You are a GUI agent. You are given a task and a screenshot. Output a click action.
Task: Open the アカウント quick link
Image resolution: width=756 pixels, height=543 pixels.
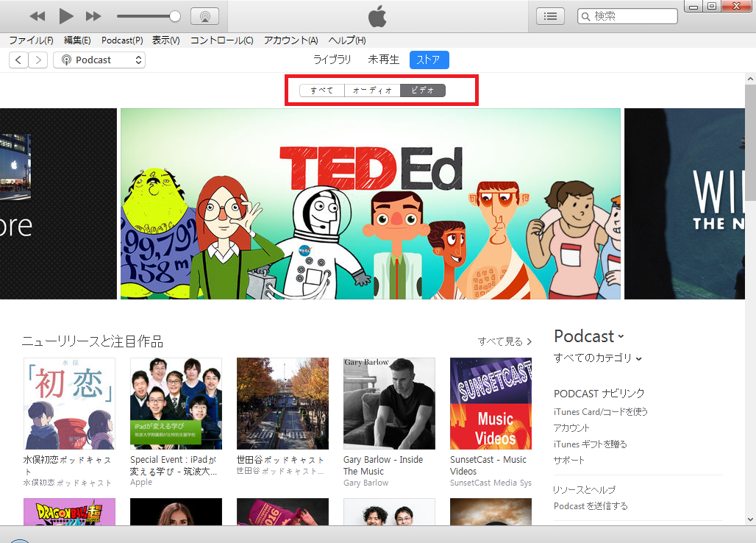[571, 427]
